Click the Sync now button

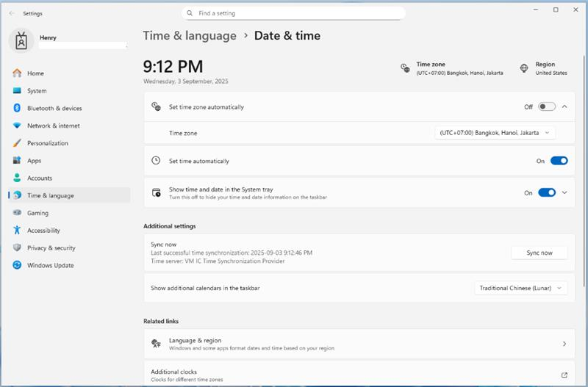point(539,253)
